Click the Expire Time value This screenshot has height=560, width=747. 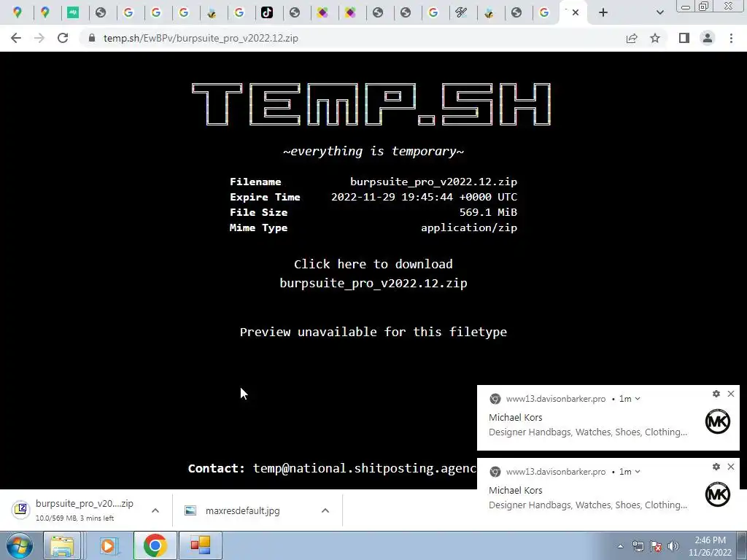[424, 197]
